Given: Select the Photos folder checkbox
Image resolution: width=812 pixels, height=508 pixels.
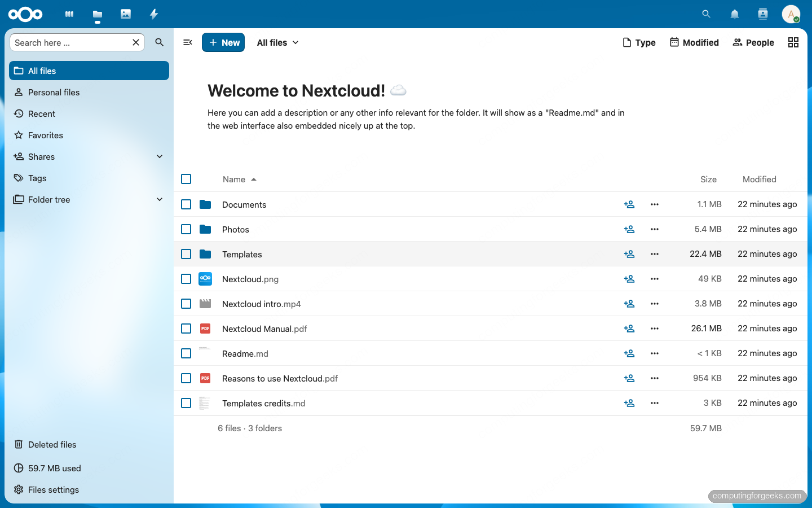Looking at the screenshot, I should click(x=186, y=229).
